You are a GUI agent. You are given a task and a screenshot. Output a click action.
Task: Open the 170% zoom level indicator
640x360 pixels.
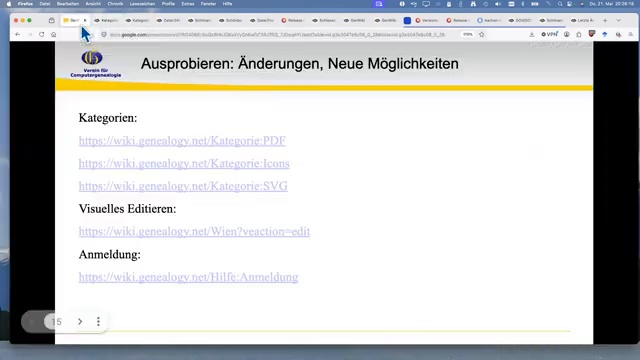click(468, 35)
